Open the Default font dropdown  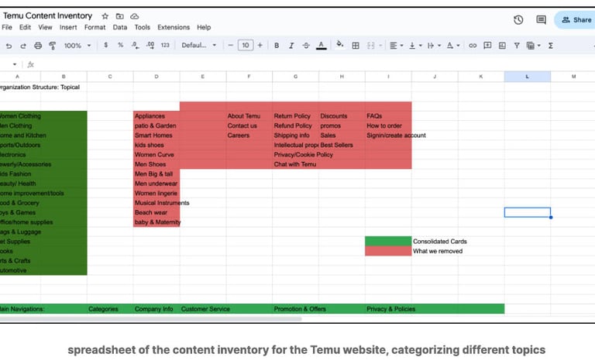tap(199, 45)
